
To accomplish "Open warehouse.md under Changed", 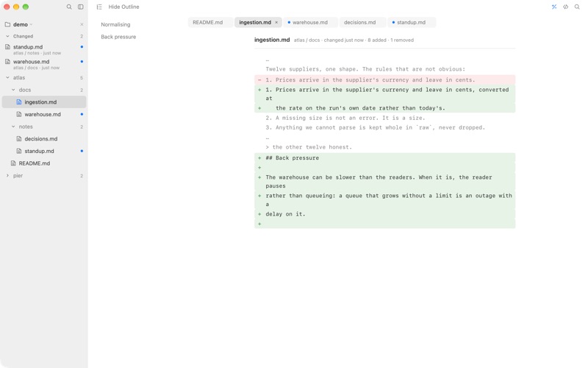I will pyautogui.click(x=44, y=64).
